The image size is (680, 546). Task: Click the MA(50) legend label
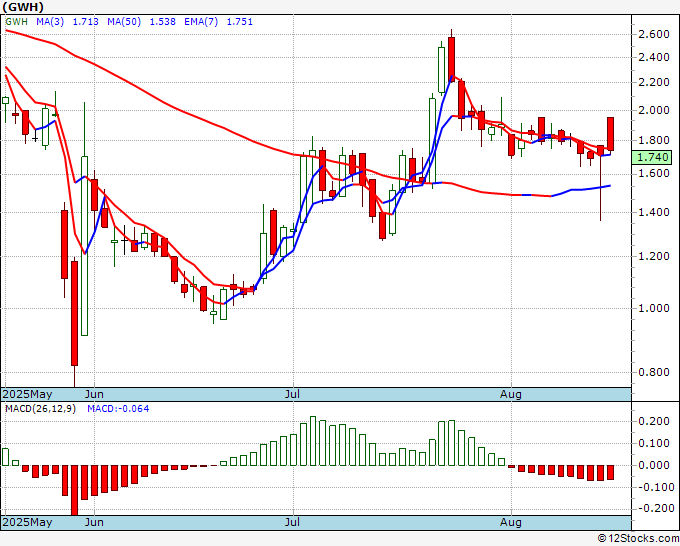[124, 22]
